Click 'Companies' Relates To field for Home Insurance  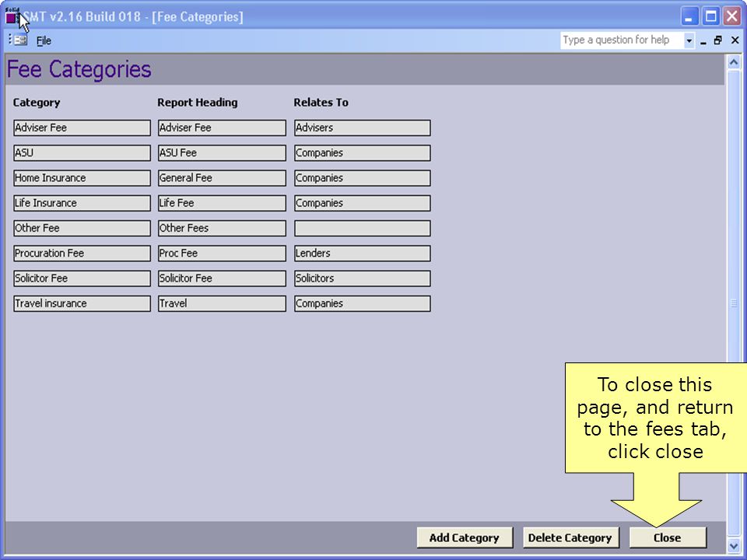pos(363,178)
